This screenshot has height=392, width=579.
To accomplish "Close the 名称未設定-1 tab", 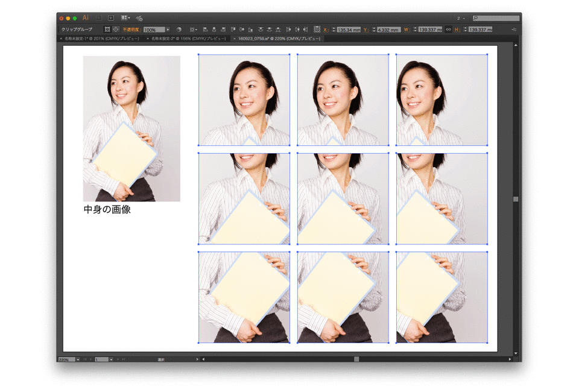I will [61, 39].
